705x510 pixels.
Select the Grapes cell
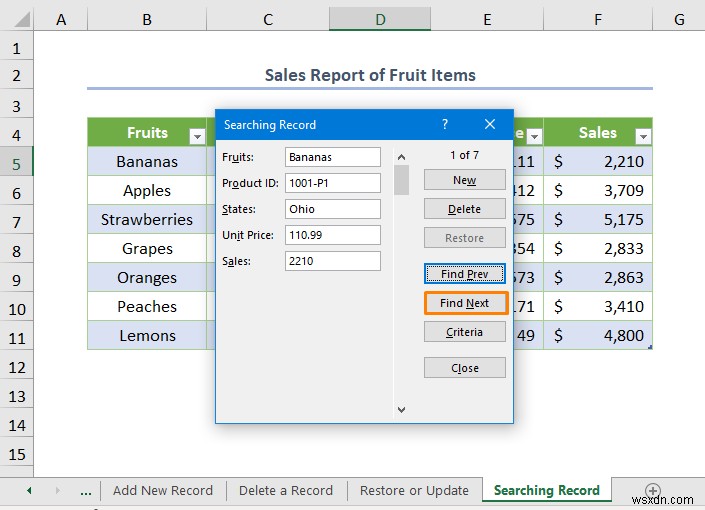coord(147,249)
